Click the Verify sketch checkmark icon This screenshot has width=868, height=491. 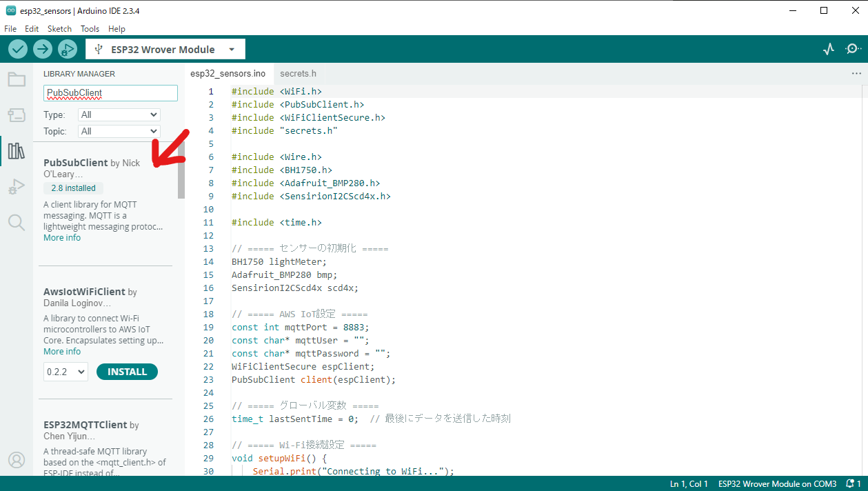click(x=18, y=49)
